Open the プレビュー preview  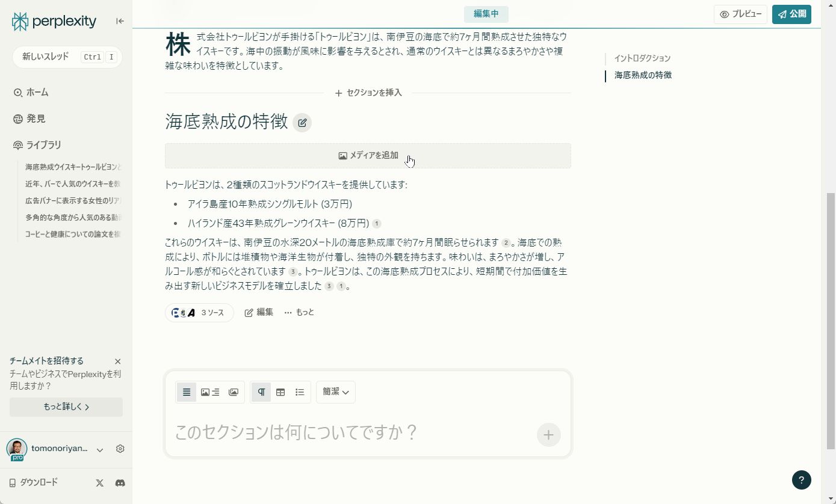coord(740,14)
